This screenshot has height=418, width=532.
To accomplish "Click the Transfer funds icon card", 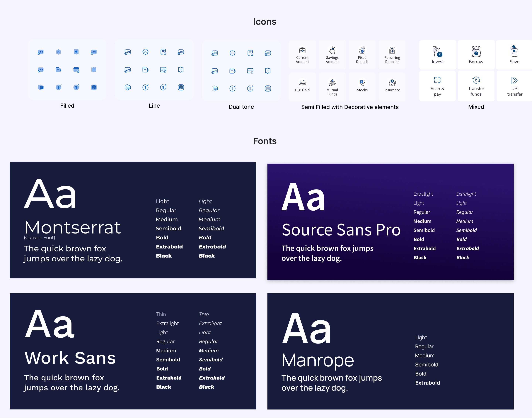I will (476, 86).
